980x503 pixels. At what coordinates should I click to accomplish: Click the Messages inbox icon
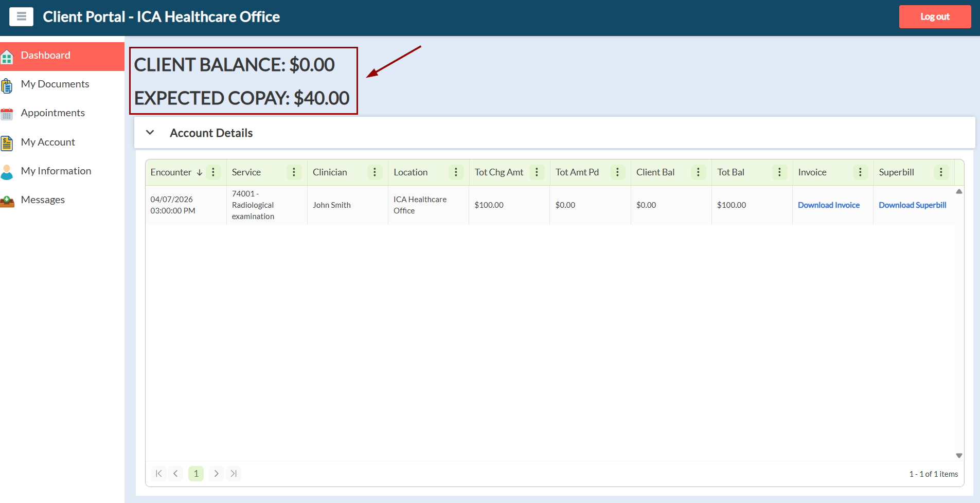[x=7, y=201]
